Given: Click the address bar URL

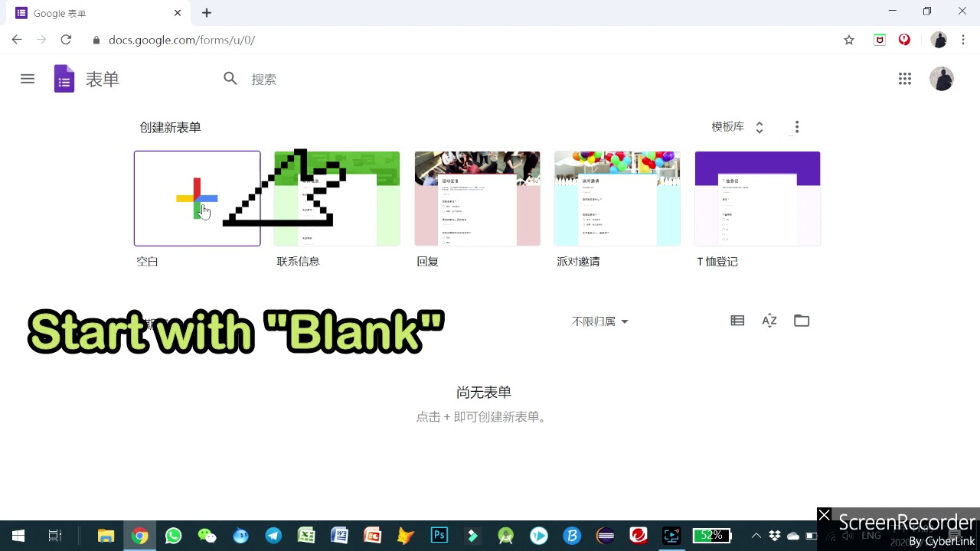Looking at the screenshot, I should tap(181, 40).
